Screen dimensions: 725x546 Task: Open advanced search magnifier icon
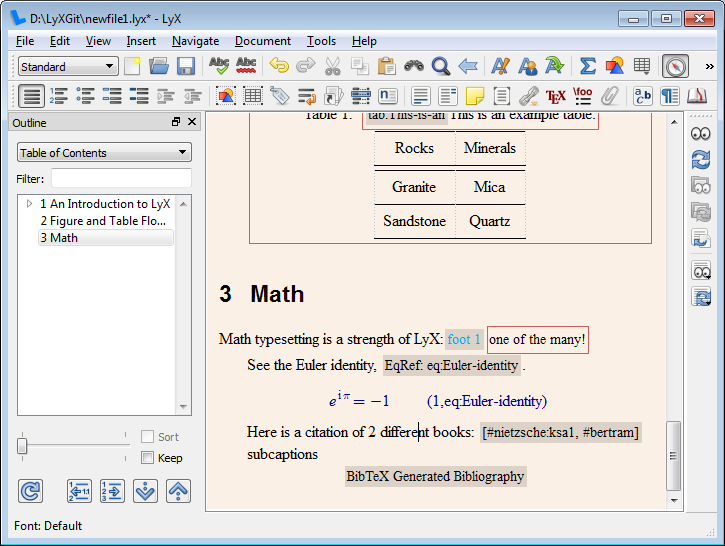coord(441,66)
